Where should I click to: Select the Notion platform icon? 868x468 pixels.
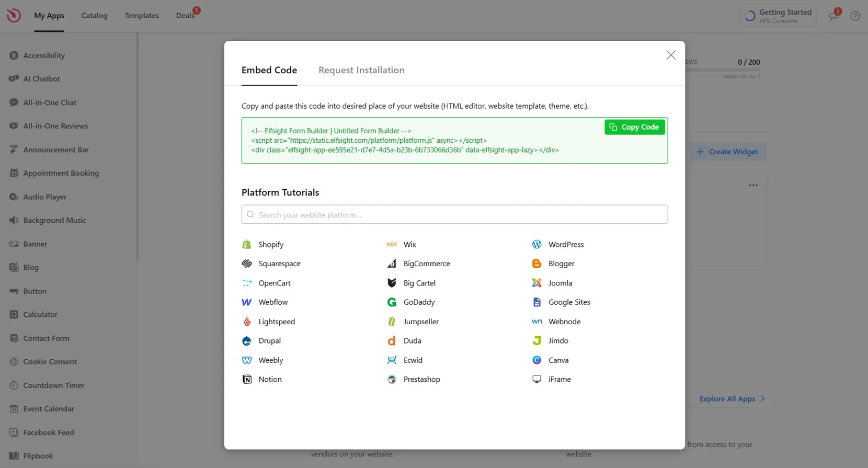coord(247,379)
